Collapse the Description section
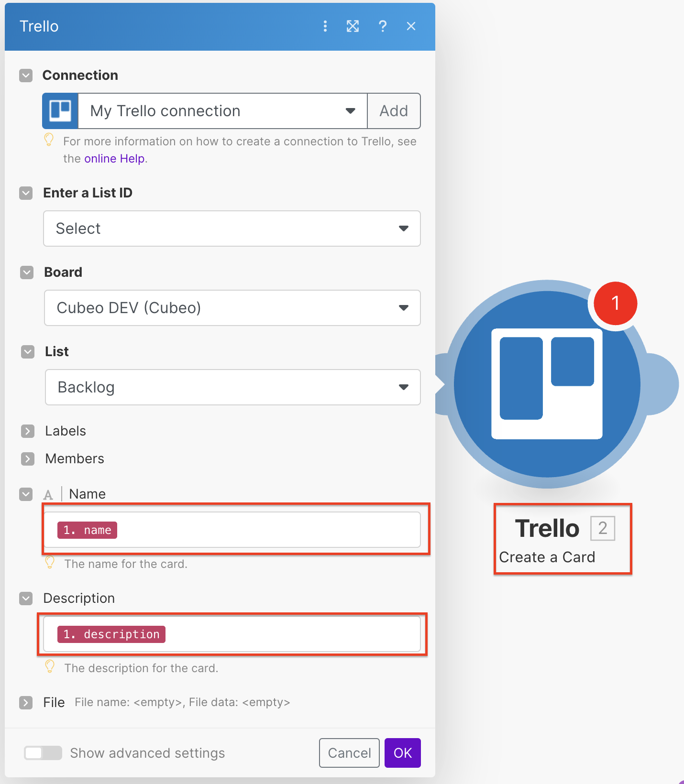 [26, 599]
